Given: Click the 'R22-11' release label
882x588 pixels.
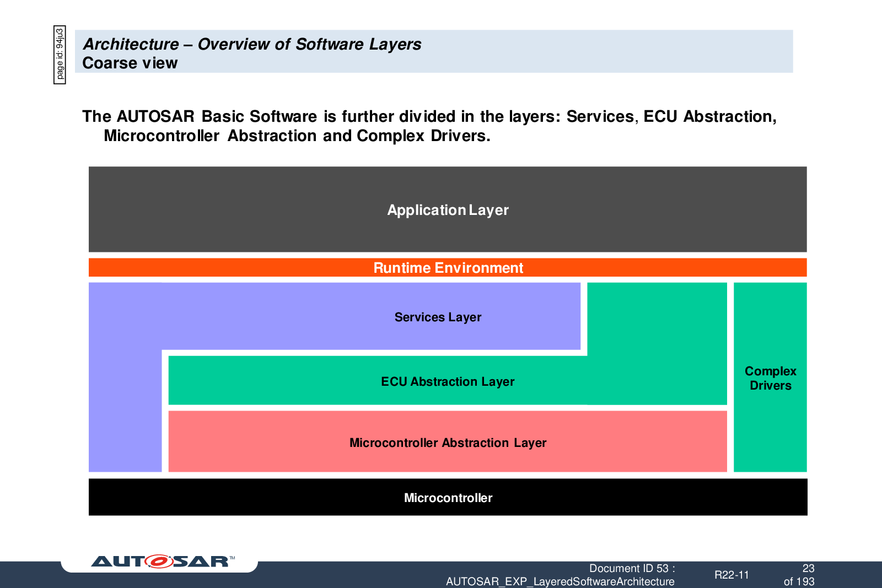Looking at the screenshot, I should [x=732, y=575].
